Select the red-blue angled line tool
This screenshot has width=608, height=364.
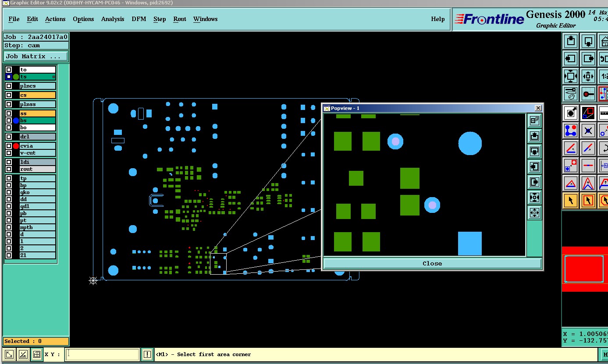(570, 148)
